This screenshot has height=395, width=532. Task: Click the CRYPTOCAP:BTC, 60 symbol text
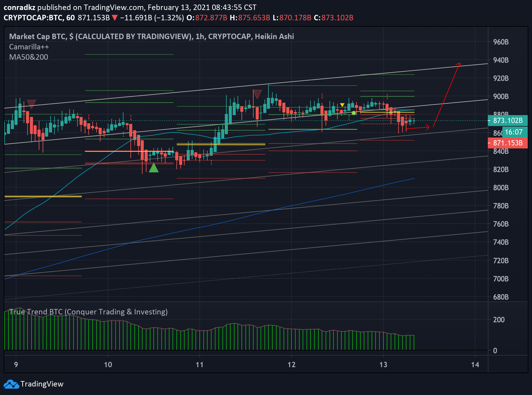[39, 18]
